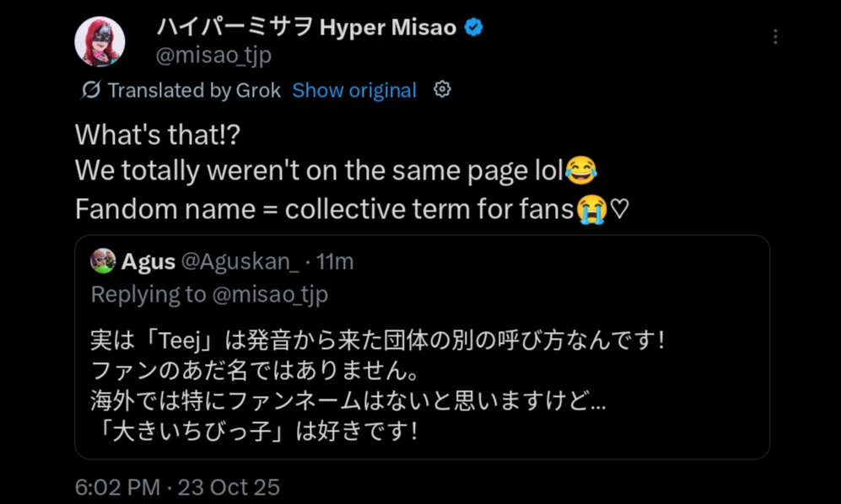Viewport: 841px width, 504px height.
Task: Open the @Aguskan_ handle
Action: [240, 262]
